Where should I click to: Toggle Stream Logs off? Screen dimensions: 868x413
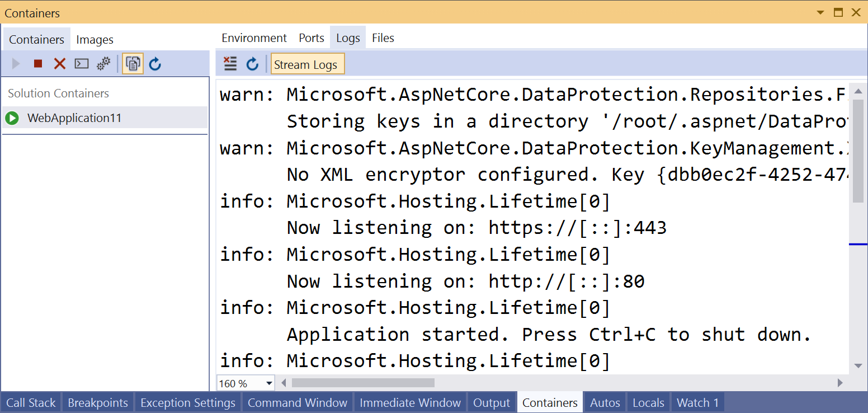(x=308, y=63)
